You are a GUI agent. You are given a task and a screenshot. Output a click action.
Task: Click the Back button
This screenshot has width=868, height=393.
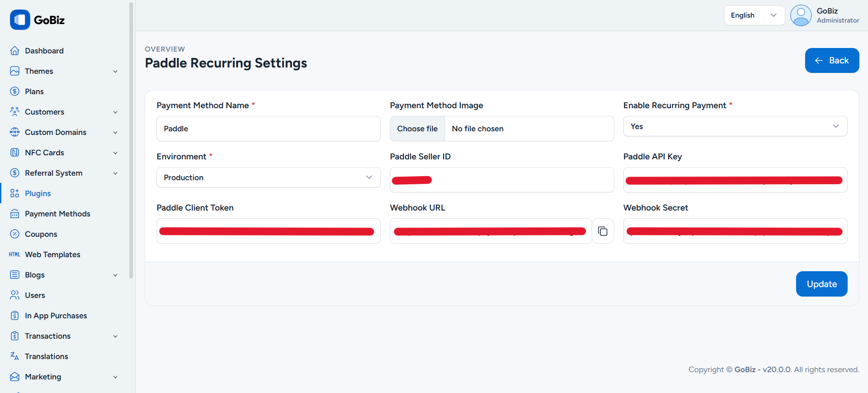tap(832, 60)
